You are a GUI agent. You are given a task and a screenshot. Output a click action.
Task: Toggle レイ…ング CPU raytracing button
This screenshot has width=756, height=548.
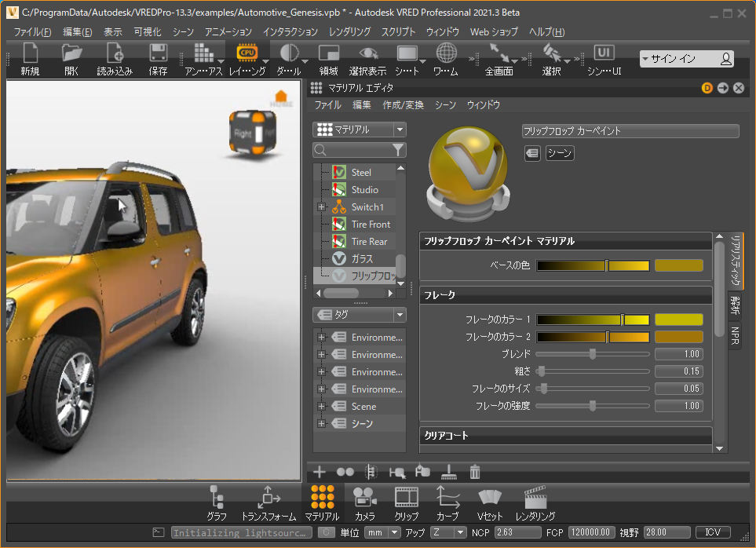tap(247, 53)
